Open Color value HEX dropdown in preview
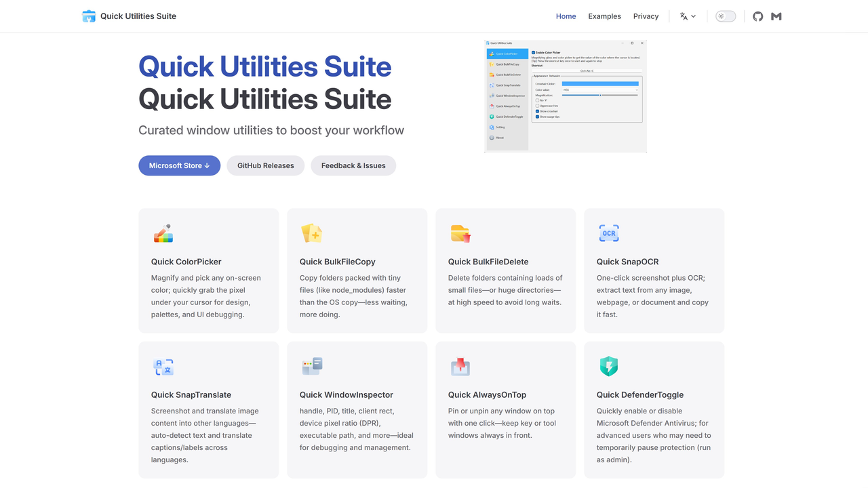The height and width of the screenshot is (488, 868). pyautogui.click(x=600, y=89)
